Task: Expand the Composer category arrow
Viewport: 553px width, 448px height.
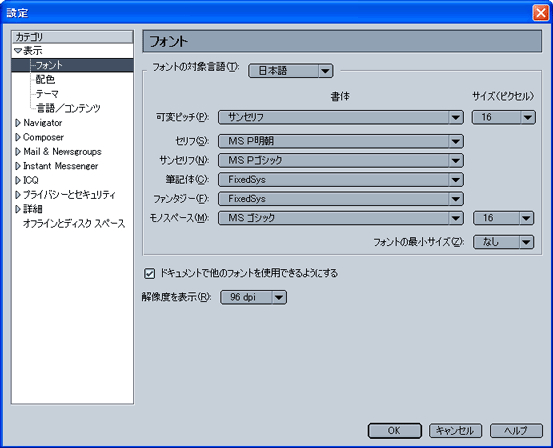Action: [x=18, y=137]
